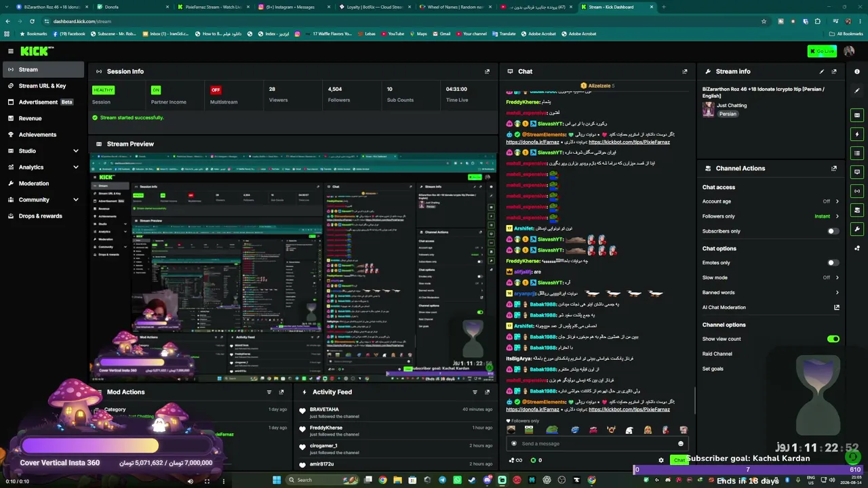868x488 pixels.
Task: Open the YouTube bookmark
Action: click(x=393, y=34)
